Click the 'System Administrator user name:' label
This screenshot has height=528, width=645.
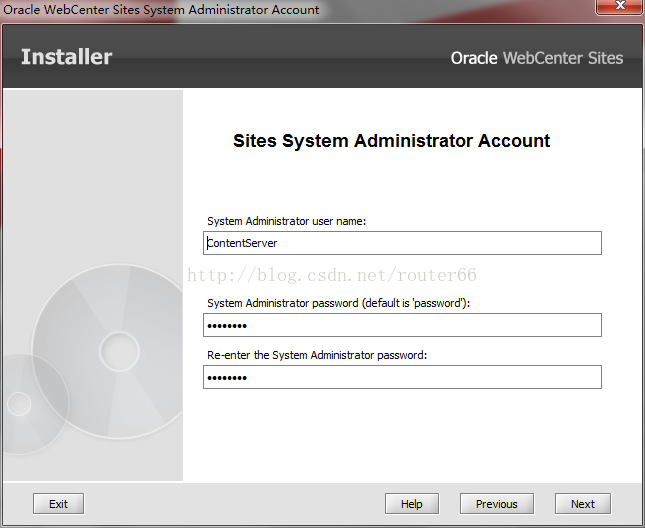point(286,221)
